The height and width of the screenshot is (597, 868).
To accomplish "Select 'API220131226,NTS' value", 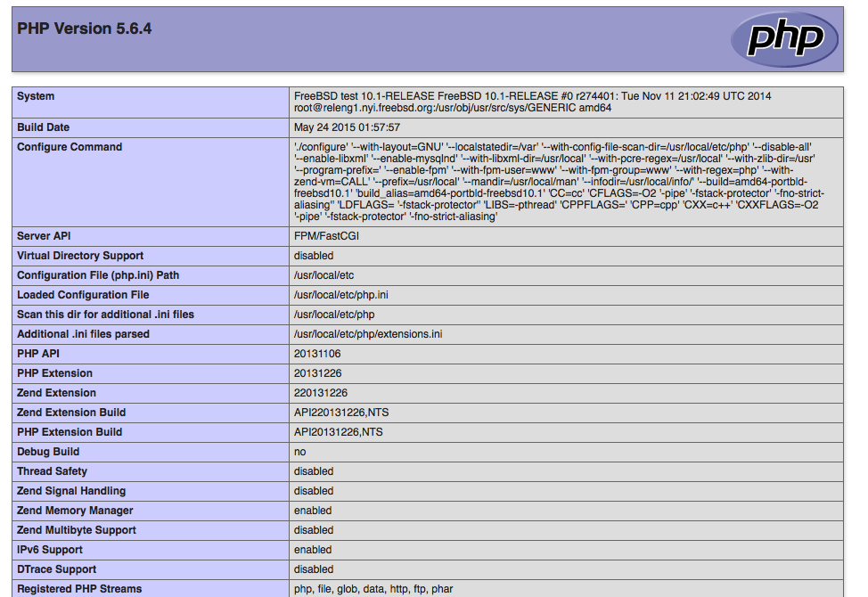I will point(341,413).
